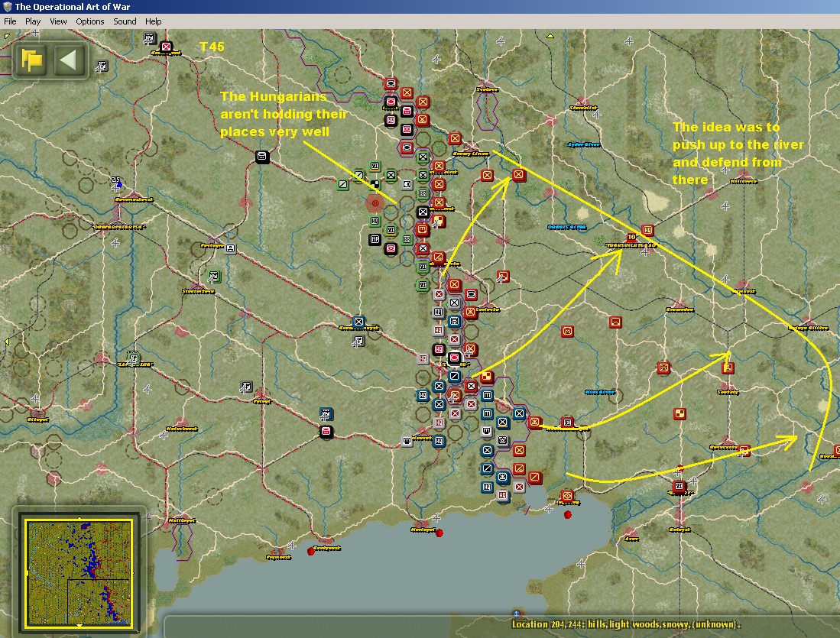Select the grey counter with triangle mountain symbol
840x638 pixels.
[502, 440]
